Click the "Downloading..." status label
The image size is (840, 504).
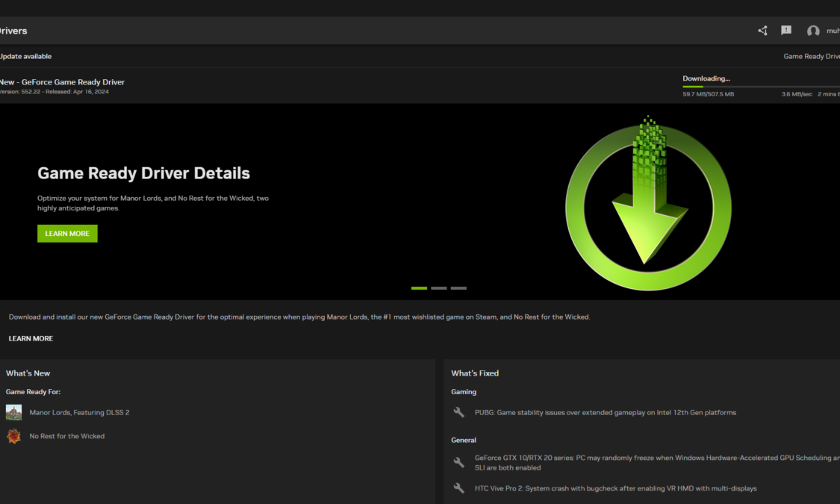tap(706, 78)
